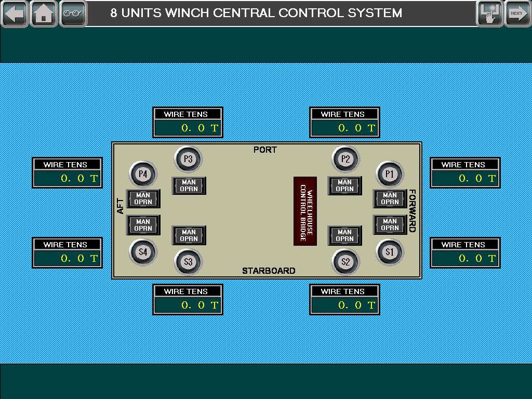Image resolution: width=532 pixels, height=399 pixels.
Task: Select the P4 winch button
Action: click(x=143, y=174)
